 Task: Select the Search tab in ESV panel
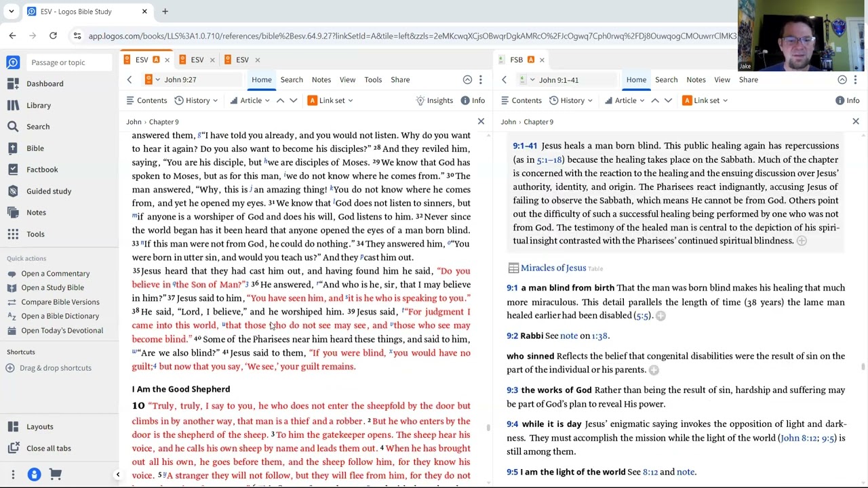[x=292, y=80]
